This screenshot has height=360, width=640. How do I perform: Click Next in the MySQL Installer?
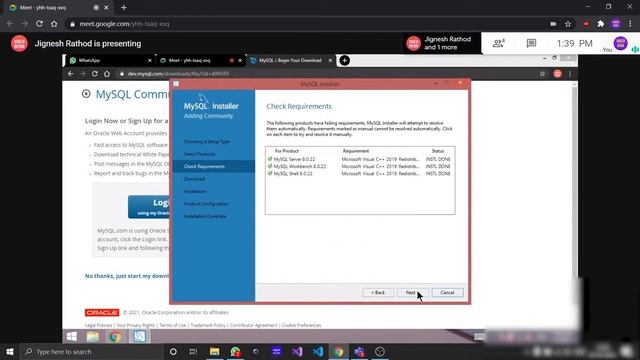click(413, 293)
